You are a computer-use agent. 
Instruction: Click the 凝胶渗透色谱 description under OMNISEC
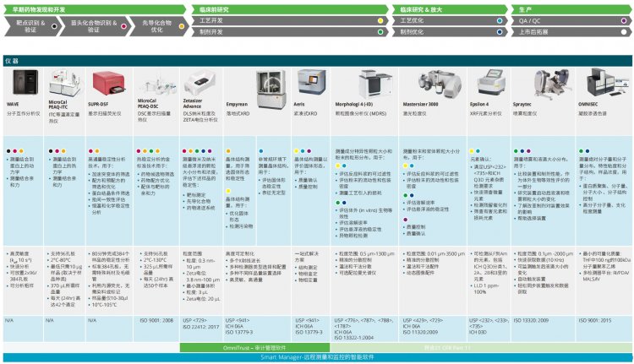pos(593,113)
